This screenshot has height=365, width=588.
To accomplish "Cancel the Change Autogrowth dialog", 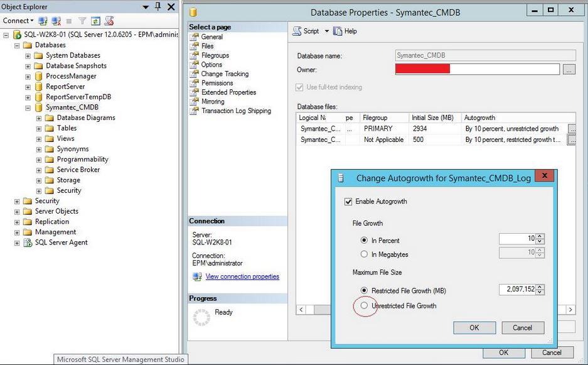I will click(523, 328).
